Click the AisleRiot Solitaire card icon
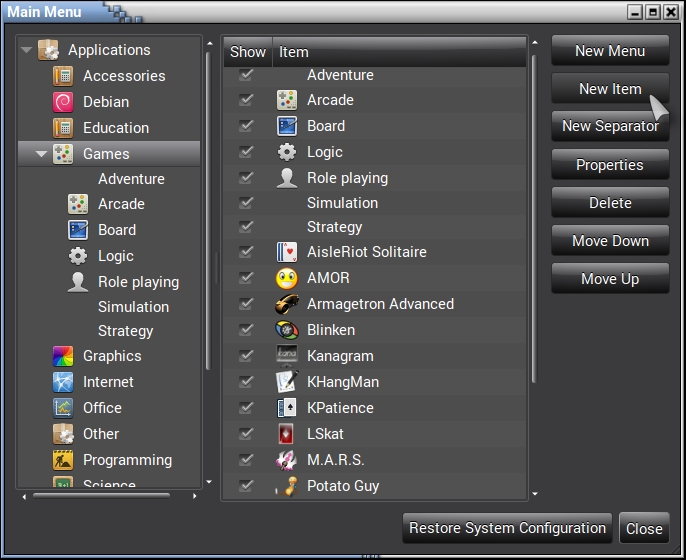 click(287, 252)
